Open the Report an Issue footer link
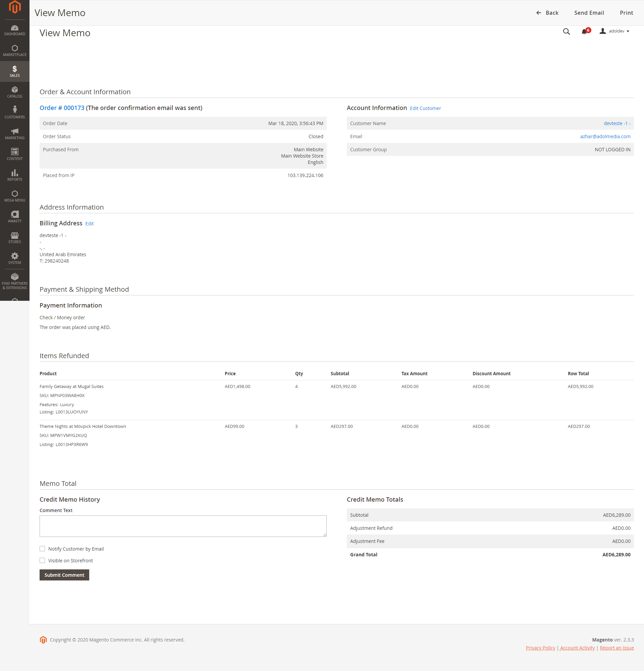Screen dimensions: 644x671 pyautogui.click(x=616, y=648)
